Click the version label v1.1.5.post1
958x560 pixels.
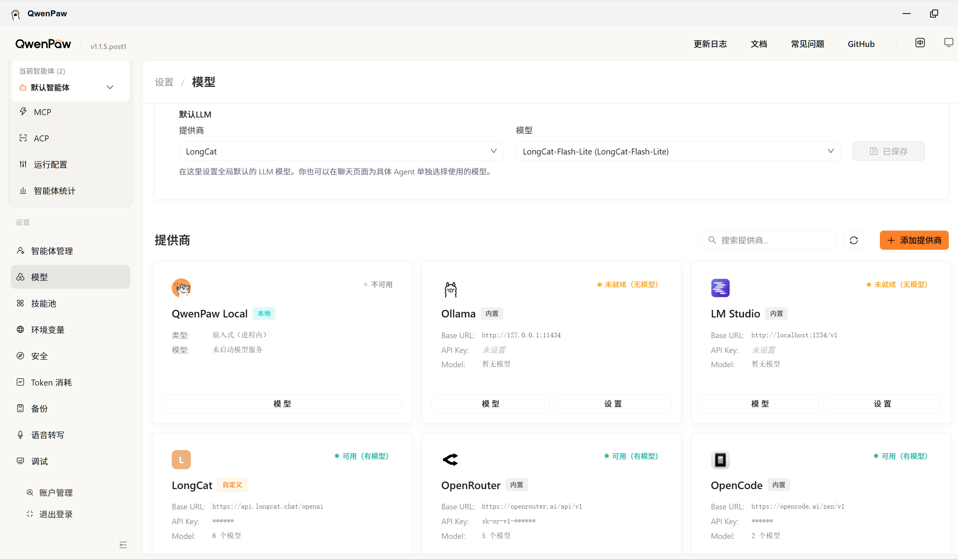pyautogui.click(x=108, y=46)
